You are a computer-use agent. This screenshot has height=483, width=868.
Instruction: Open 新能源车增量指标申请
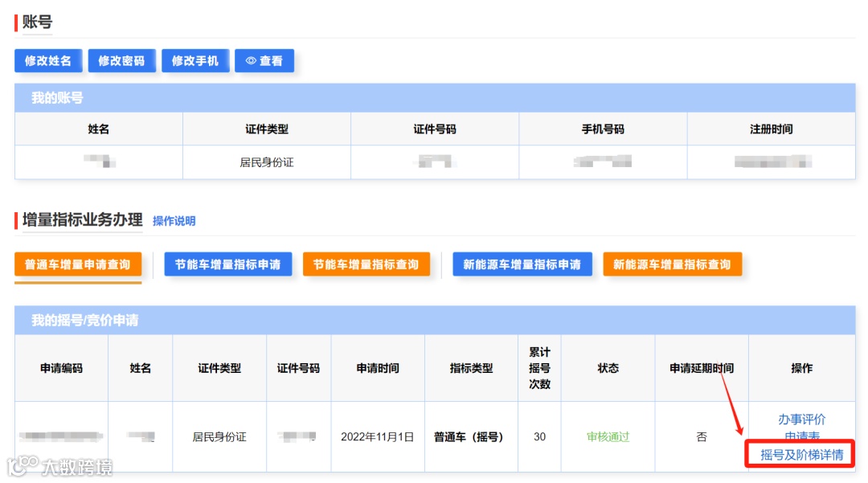522,264
